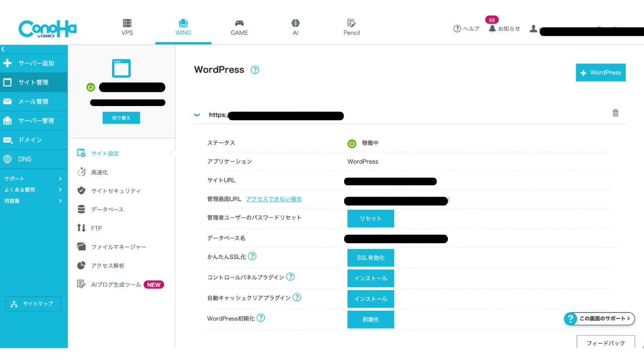Open サーバー管理 in the sidebar
644x362 pixels.
coord(34,121)
